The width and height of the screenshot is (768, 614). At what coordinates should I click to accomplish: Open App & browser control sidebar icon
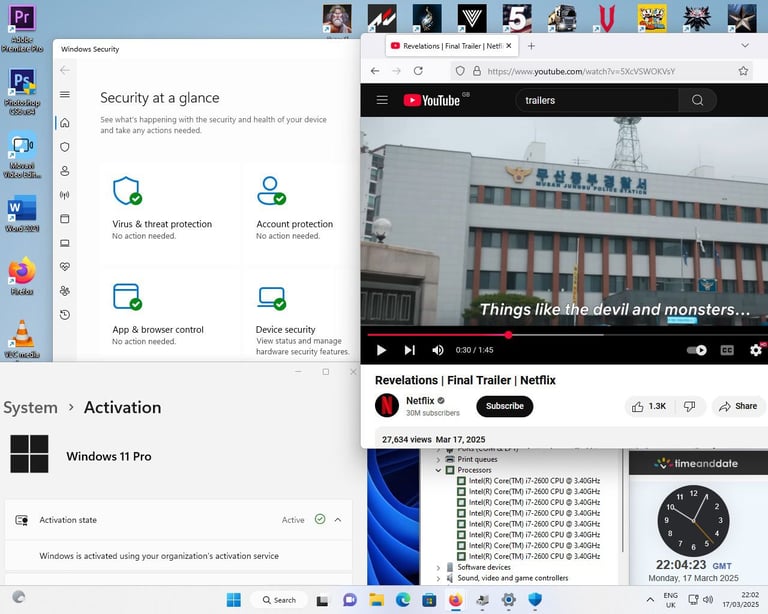(x=65, y=219)
